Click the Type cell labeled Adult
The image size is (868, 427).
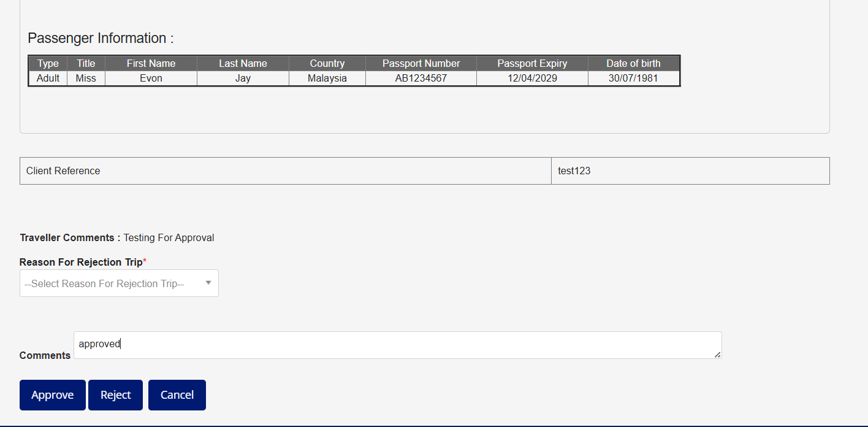(x=48, y=78)
